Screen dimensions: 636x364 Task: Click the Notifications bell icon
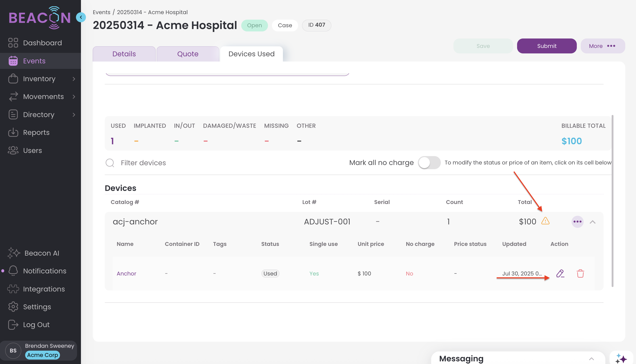pyautogui.click(x=13, y=271)
